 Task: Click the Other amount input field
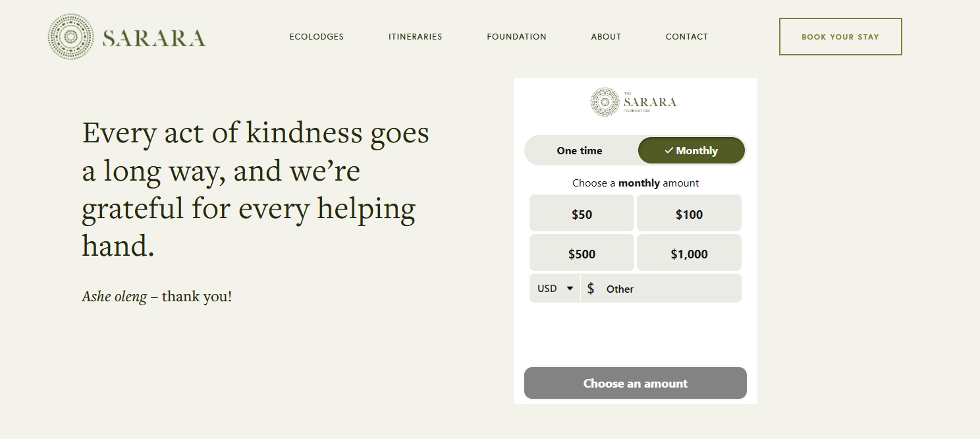coord(659,288)
